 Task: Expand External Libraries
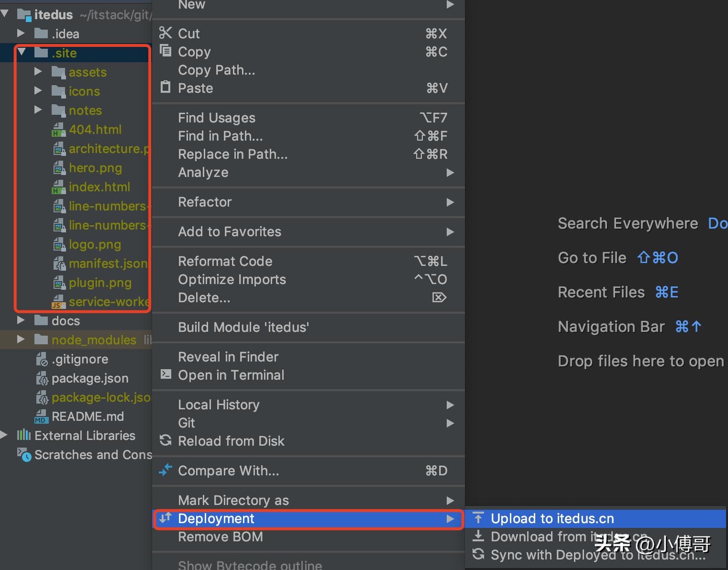tap(4, 435)
